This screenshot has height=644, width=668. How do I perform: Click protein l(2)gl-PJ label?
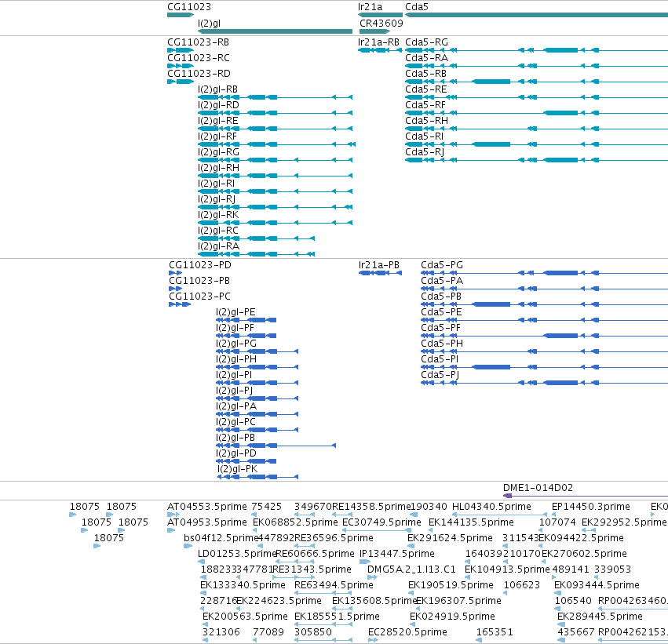click(x=235, y=391)
